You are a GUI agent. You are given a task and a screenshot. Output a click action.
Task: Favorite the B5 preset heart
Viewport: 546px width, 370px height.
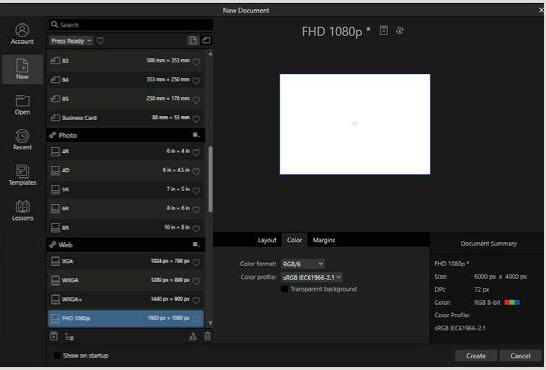pyautogui.click(x=196, y=100)
